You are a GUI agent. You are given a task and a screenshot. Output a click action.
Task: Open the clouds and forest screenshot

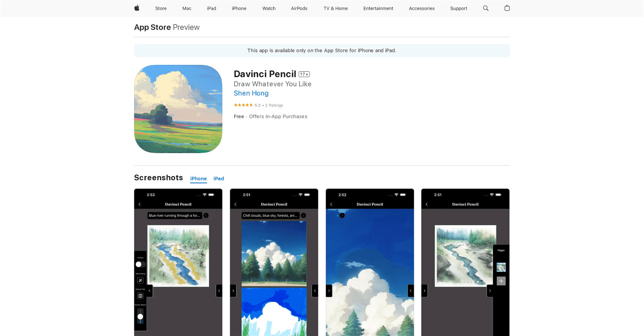pyautogui.click(x=274, y=262)
